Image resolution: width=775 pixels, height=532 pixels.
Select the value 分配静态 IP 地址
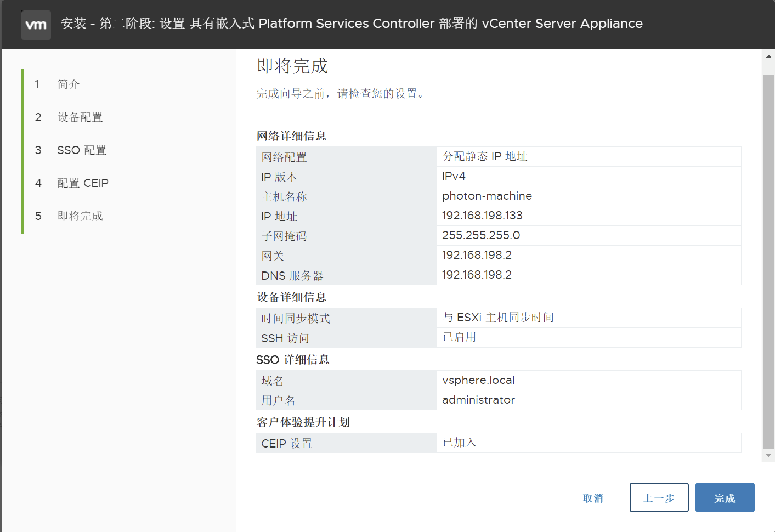pyautogui.click(x=485, y=156)
